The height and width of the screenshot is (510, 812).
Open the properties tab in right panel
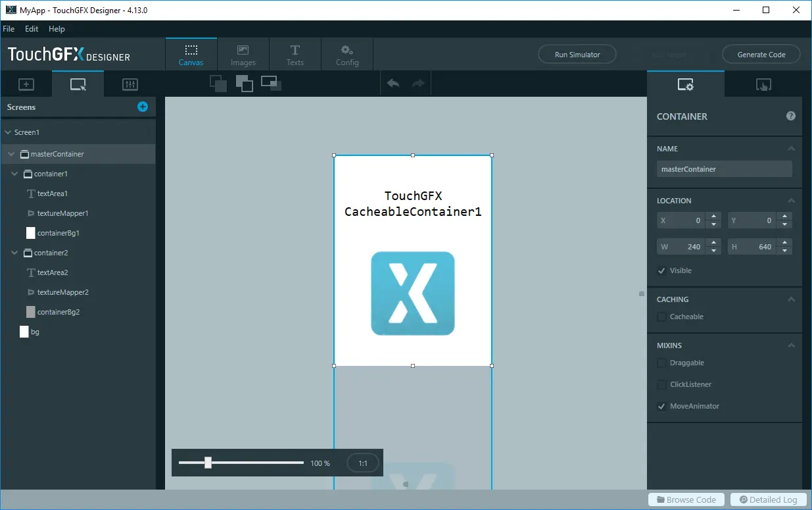(x=686, y=85)
